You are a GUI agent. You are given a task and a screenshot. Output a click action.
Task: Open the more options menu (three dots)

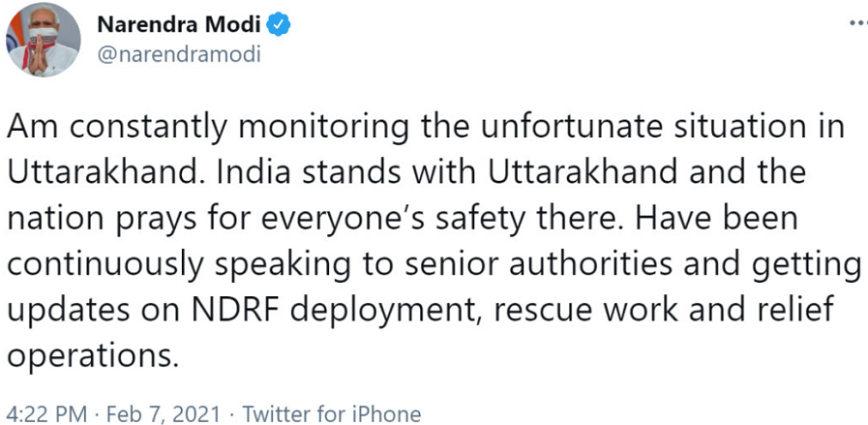point(858,24)
